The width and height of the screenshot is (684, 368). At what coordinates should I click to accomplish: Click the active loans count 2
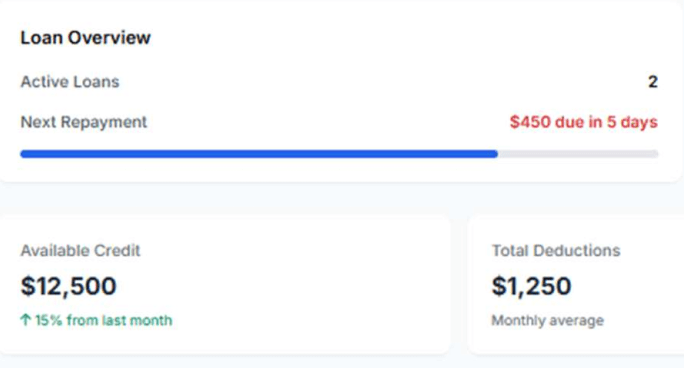[653, 82]
